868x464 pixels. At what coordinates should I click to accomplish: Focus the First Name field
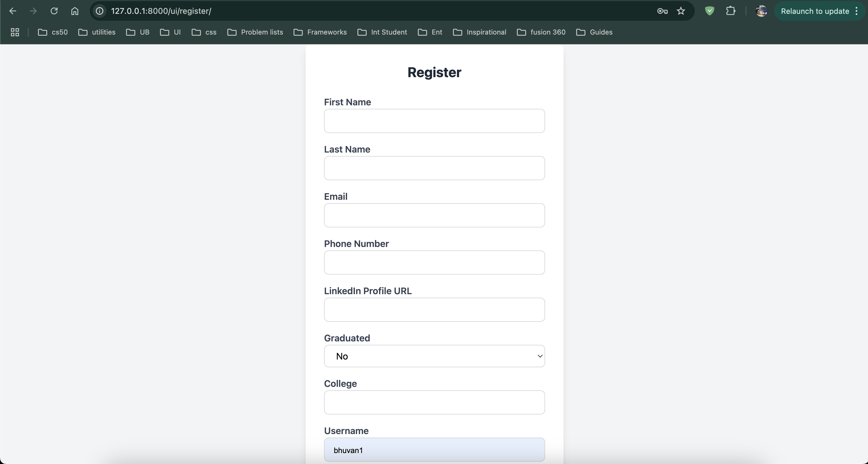(434, 121)
